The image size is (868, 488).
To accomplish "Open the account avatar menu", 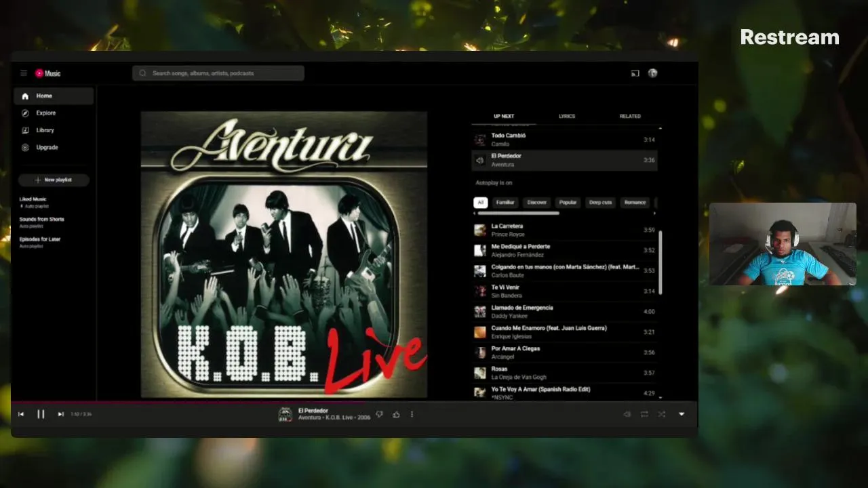I will click(x=652, y=73).
